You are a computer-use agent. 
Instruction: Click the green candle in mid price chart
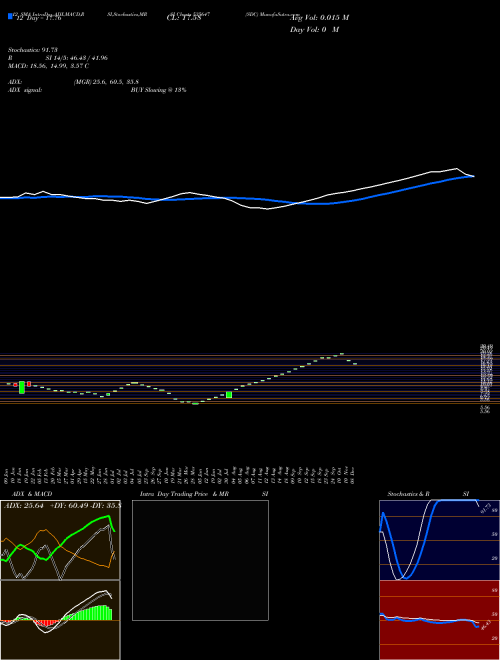coord(229,395)
